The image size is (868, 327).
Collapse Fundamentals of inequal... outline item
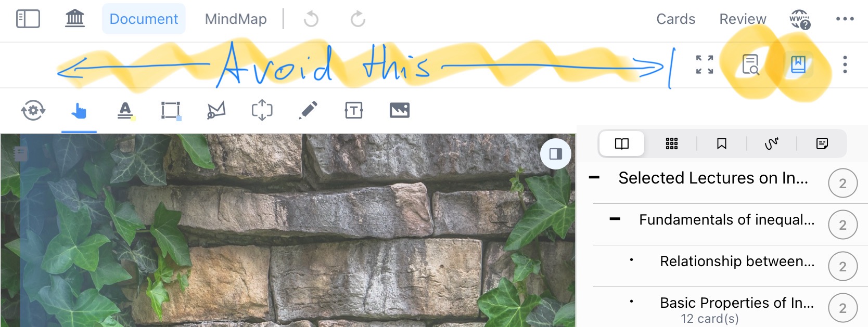click(x=615, y=219)
